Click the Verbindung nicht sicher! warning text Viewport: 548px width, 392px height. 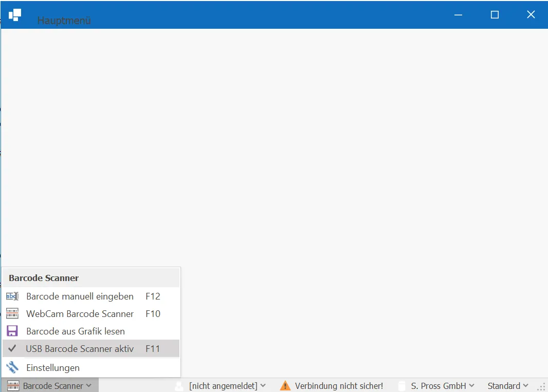339,386
